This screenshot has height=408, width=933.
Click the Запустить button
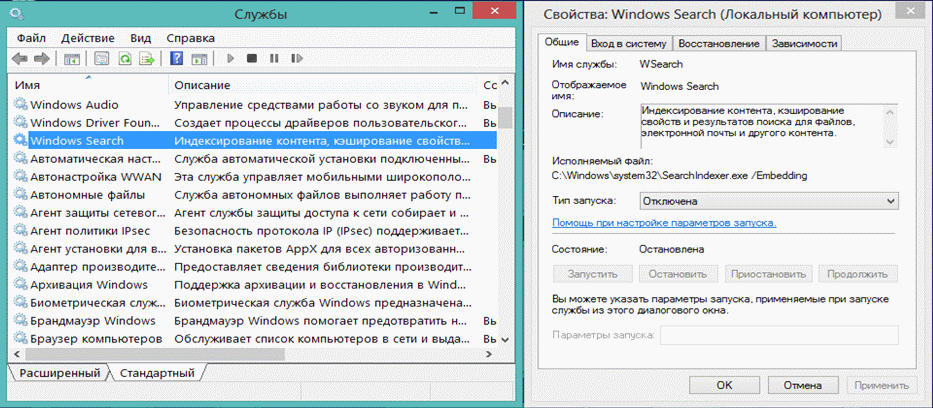(x=592, y=274)
